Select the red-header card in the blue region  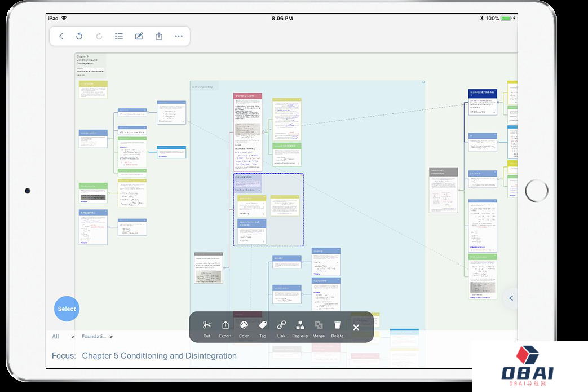coord(247,132)
